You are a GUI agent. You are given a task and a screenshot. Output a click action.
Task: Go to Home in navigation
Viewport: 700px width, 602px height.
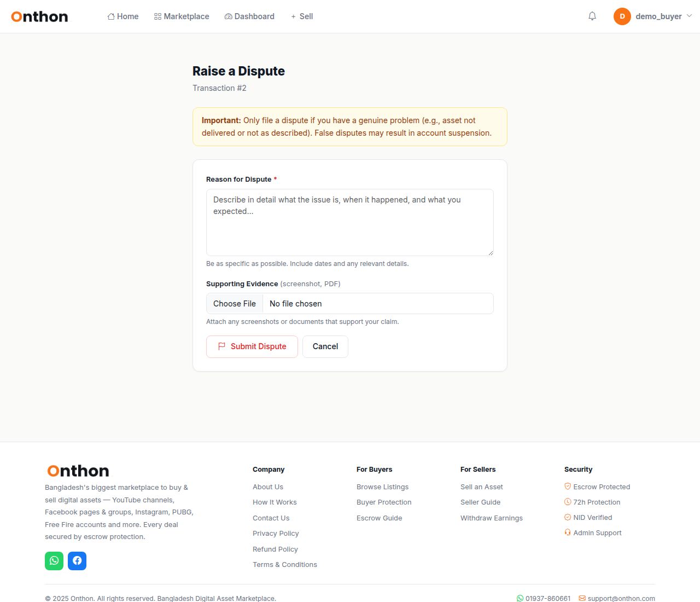coord(123,16)
